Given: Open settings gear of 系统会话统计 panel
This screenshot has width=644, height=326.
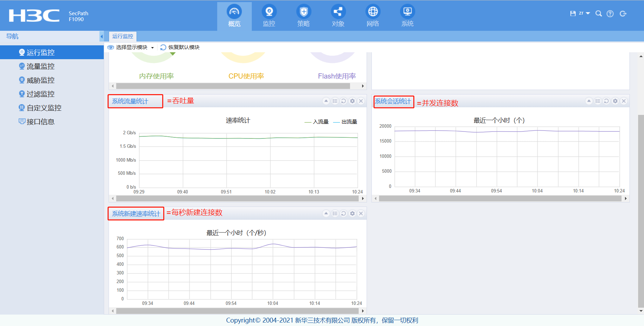Looking at the screenshot, I should click(615, 101).
